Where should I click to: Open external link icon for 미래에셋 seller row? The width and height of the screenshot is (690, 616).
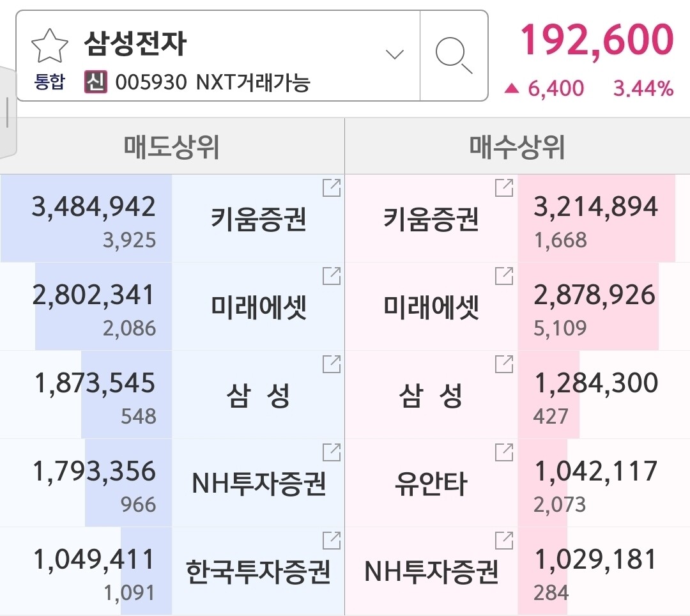tap(332, 276)
